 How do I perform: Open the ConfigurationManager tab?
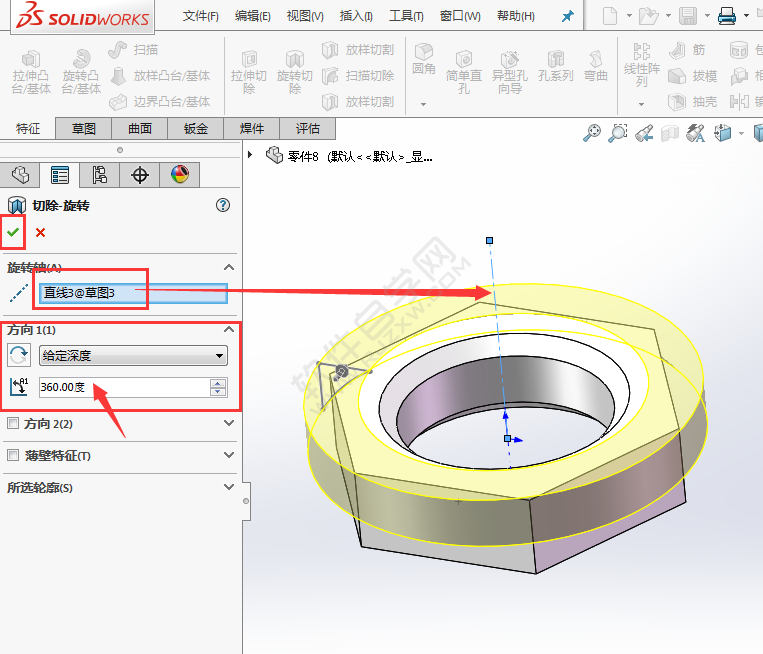(100, 175)
